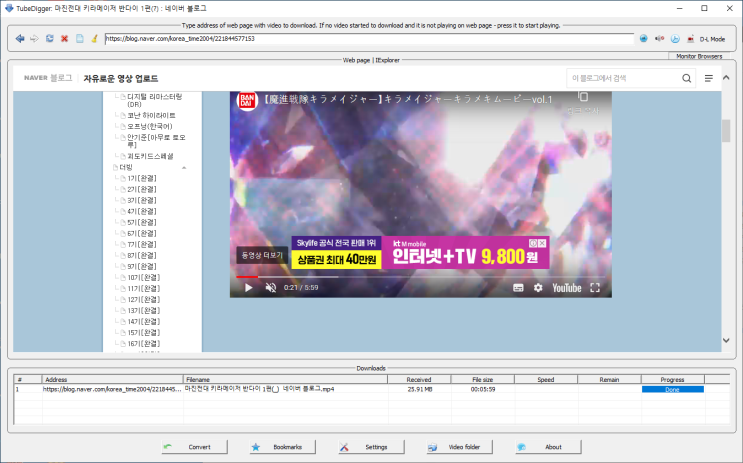The image size is (743, 463).
Task: Collapse the 더빙 category
Action: coord(184,168)
